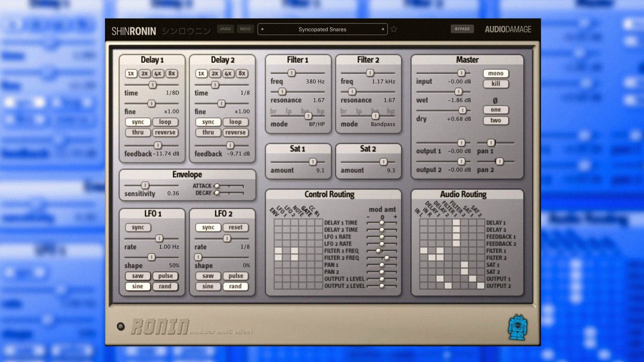This screenshot has width=644, height=362.
Task: Select saw shape in LFO 1
Action: click(138, 276)
